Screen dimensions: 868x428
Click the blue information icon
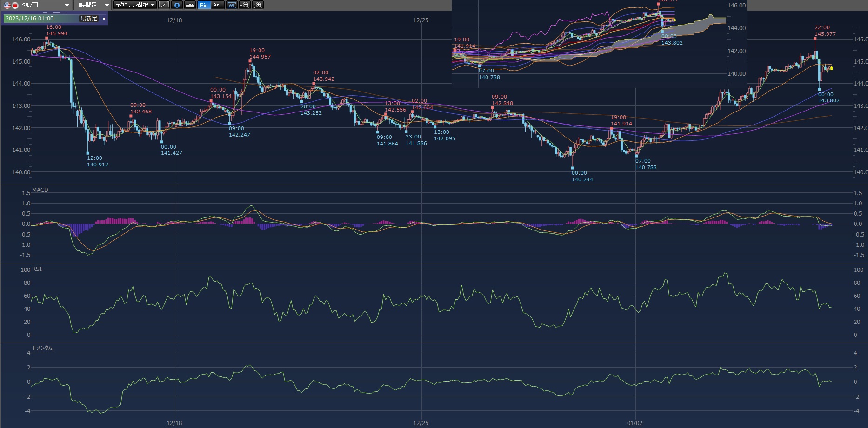pyautogui.click(x=177, y=5)
